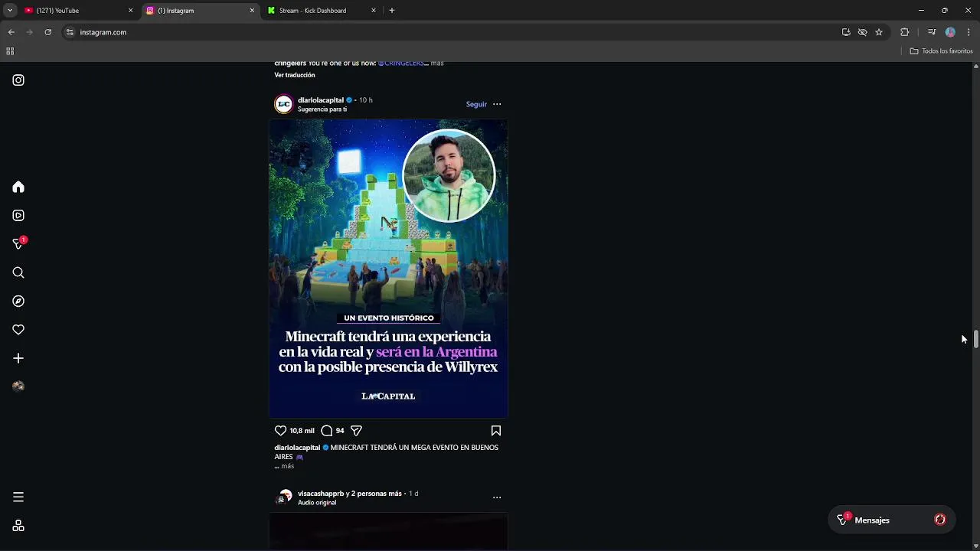The height and width of the screenshot is (551, 980).
Task: Open the Explore compass icon
Action: click(18, 302)
